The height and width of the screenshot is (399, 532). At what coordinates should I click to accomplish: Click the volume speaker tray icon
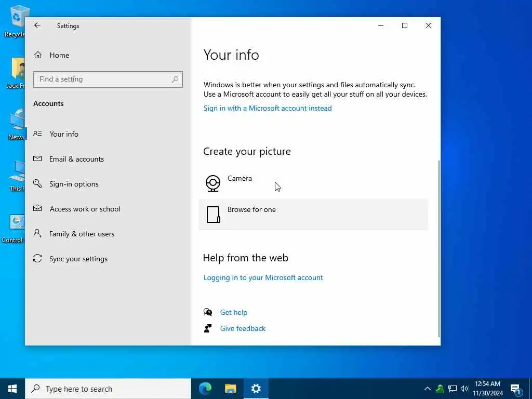click(x=464, y=389)
